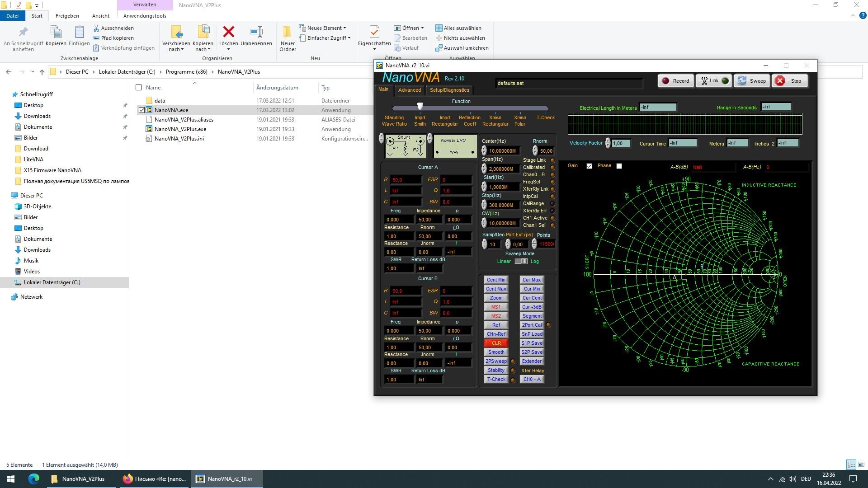Screen dimensions: 868x488
Task: Click the CH0 - A Xfer Relay button
Action: pos(532,379)
